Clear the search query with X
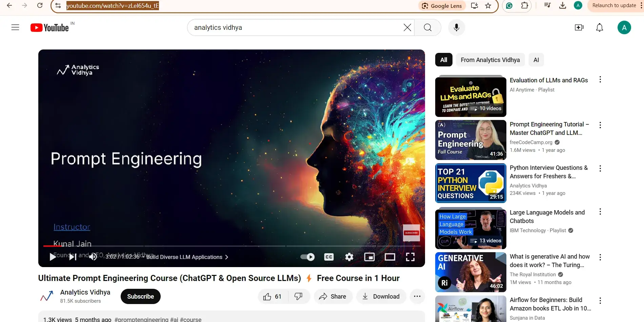This screenshot has height=322, width=644. [x=407, y=27]
